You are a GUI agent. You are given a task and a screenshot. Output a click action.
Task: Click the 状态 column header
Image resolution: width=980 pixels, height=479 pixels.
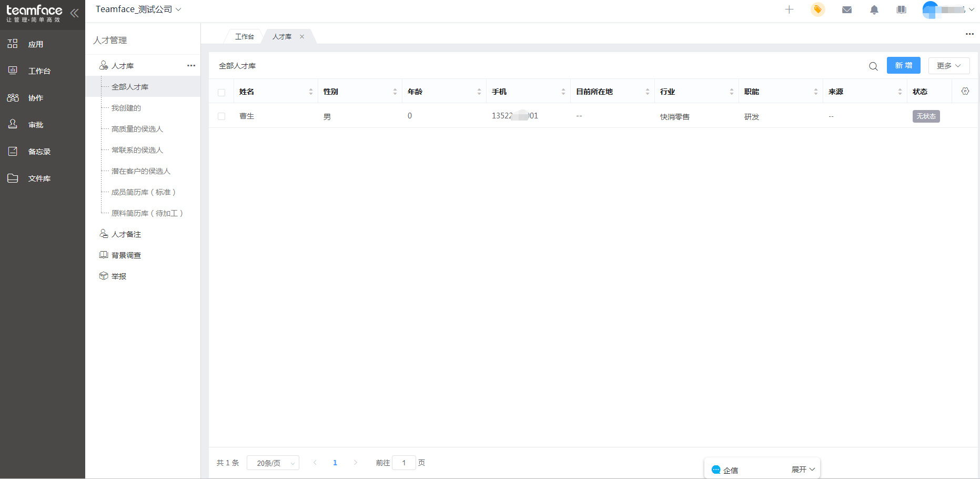coord(920,92)
